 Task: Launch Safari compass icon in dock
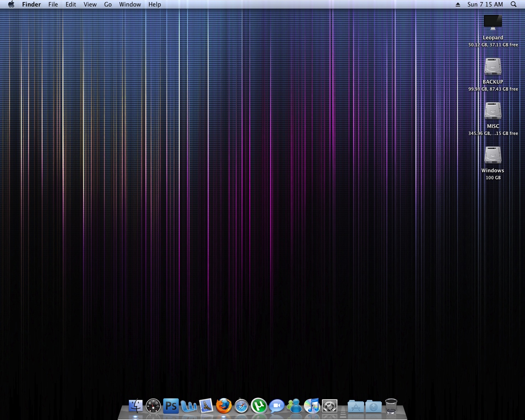[x=241, y=406]
